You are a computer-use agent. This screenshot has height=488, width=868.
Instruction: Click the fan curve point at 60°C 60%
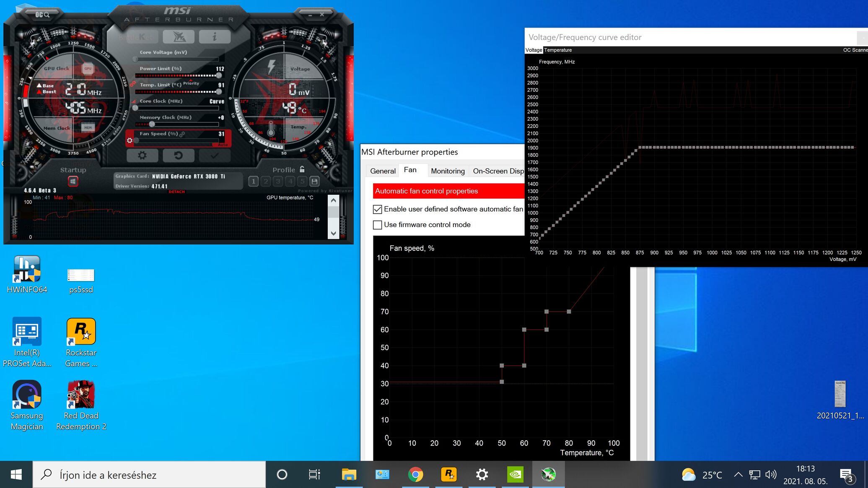524,330
